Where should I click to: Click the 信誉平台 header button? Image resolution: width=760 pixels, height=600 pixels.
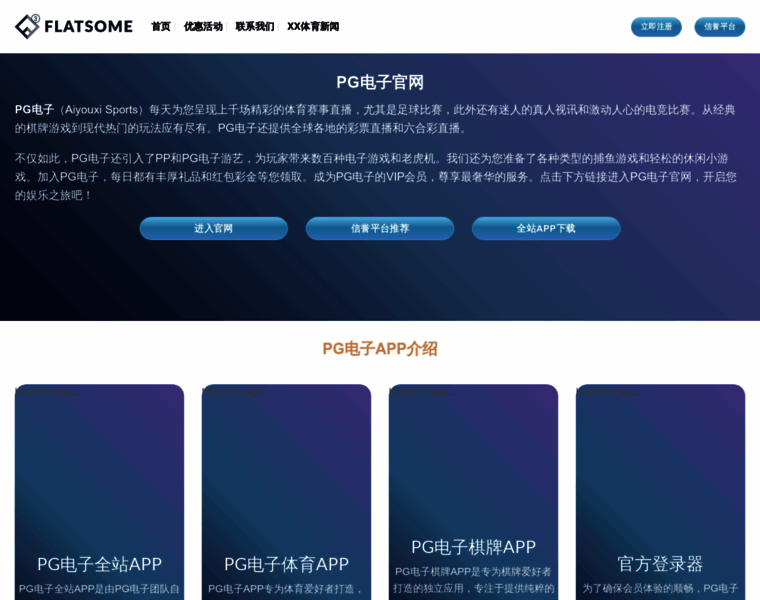(720, 27)
